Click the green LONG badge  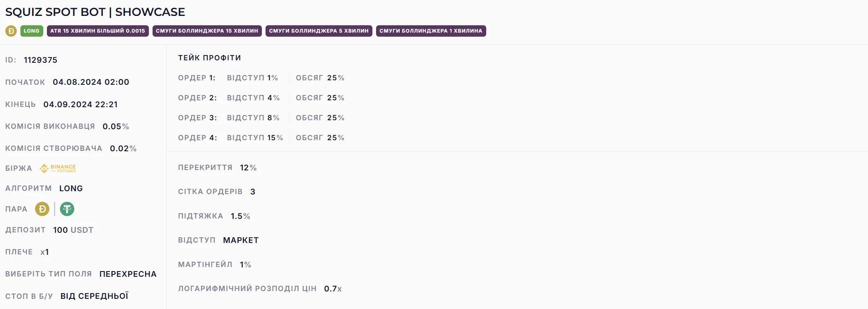[x=31, y=31]
